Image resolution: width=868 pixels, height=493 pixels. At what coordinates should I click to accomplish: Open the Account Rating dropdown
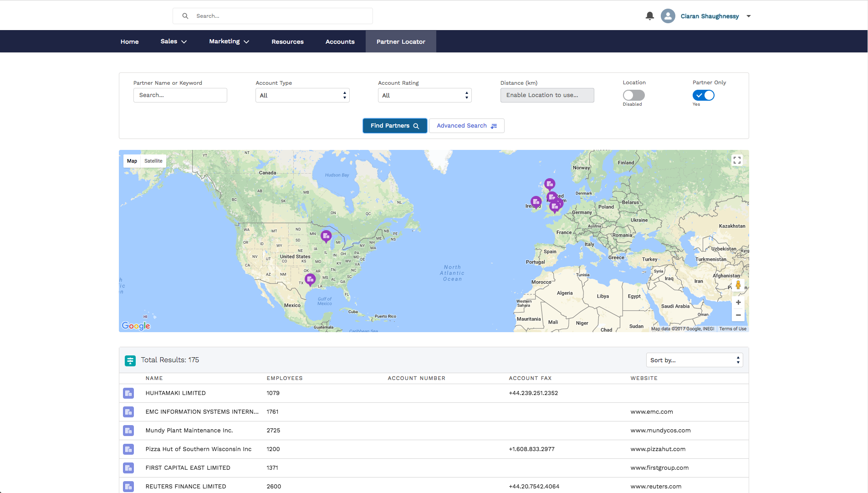tap(424, 95)
